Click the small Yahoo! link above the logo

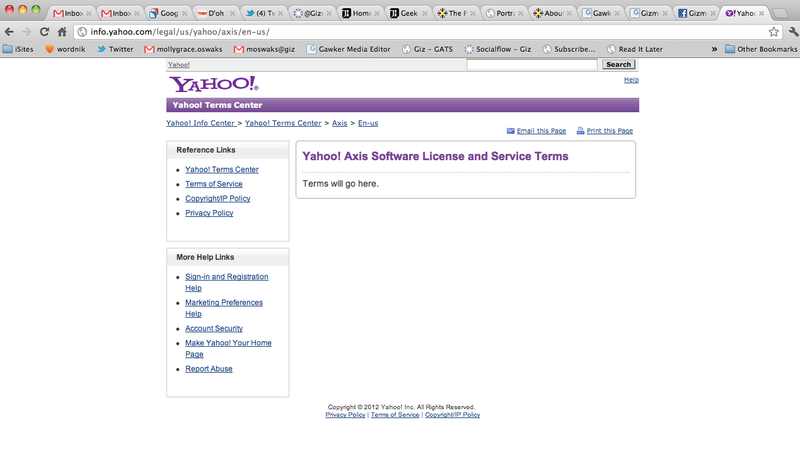coord(179,65)
